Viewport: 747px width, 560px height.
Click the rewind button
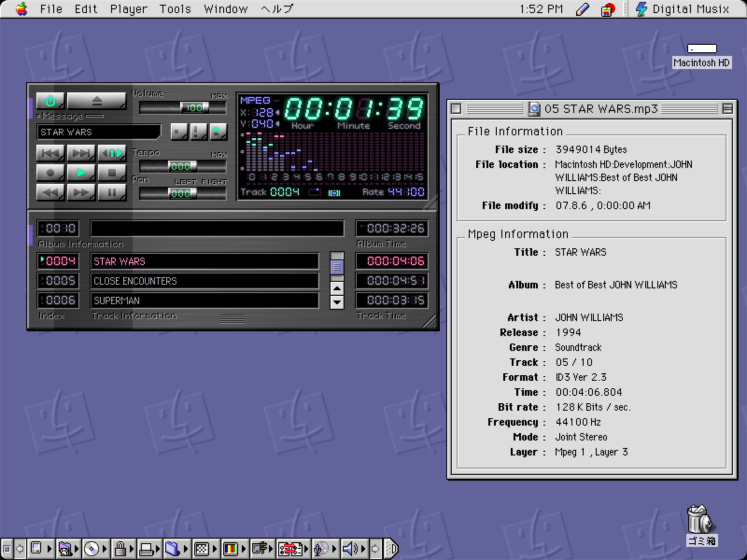(x=50, y=192)
